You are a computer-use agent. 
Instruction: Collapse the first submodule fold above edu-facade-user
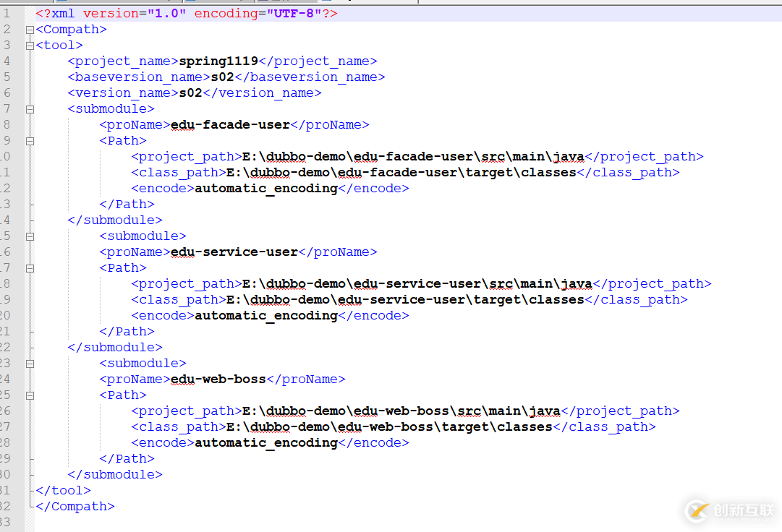click(30, 110)
